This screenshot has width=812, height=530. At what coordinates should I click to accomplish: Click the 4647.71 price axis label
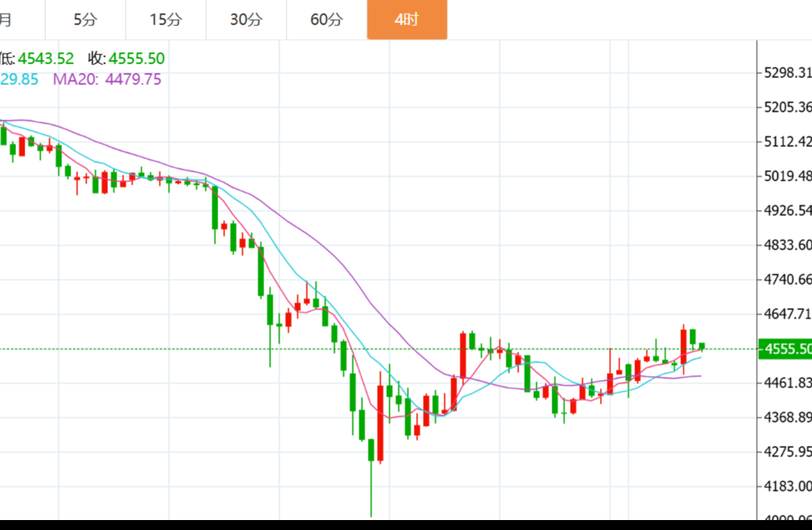point(787,314)
